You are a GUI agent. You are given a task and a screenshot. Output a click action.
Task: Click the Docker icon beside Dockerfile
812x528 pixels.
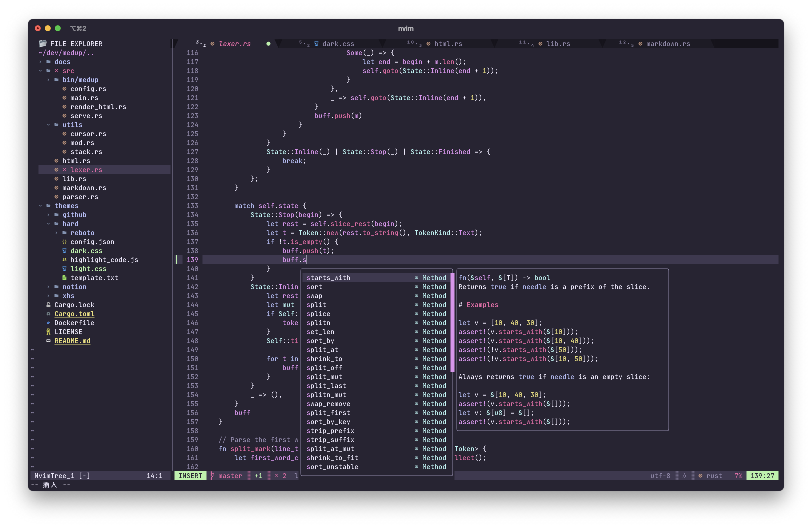[48, 323]
